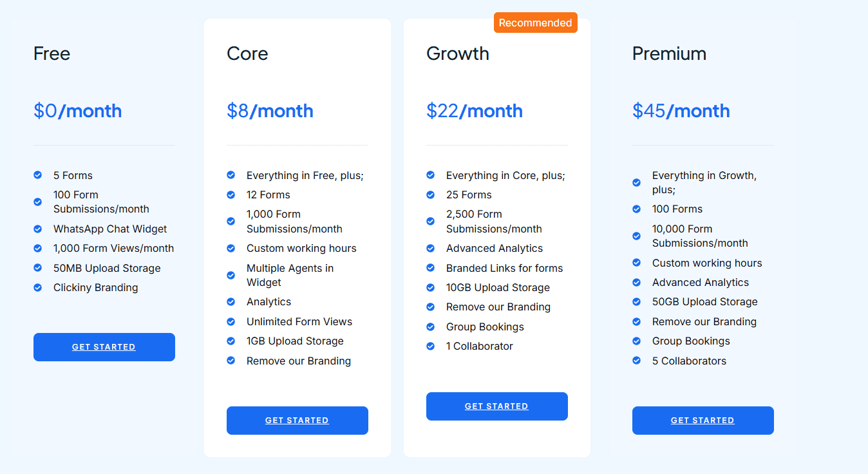Select the checkmark next to 5 Collaborators
The width and height of the screenshot is (868, 474).
tap(636, 360)
